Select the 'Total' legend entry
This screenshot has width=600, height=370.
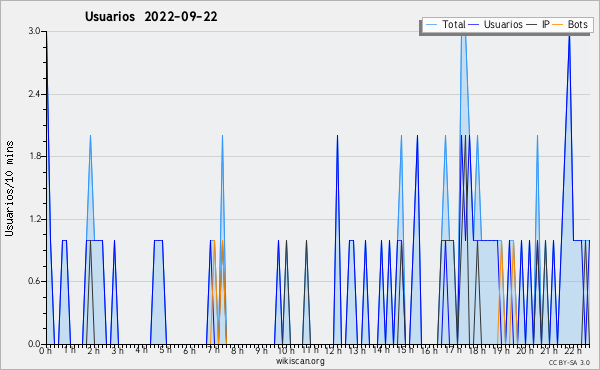(453, 24)
